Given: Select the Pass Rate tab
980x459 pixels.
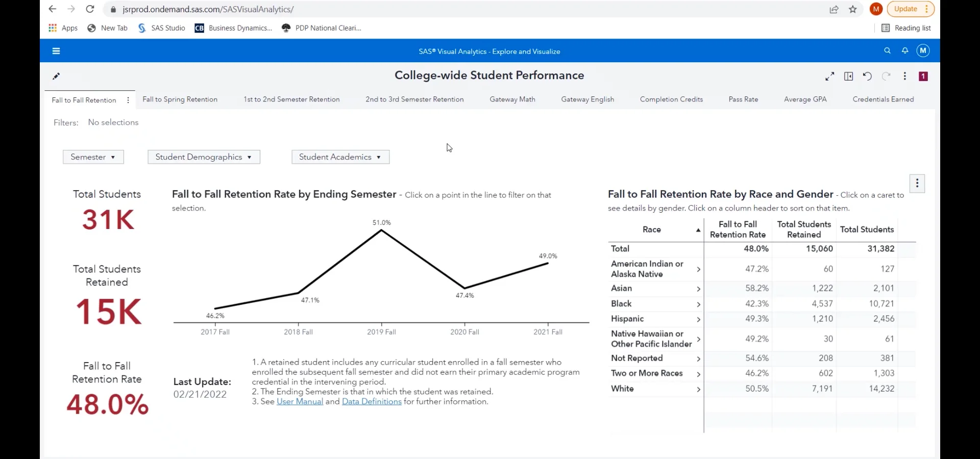Looking at the screenshot, I should click(743, 99).
